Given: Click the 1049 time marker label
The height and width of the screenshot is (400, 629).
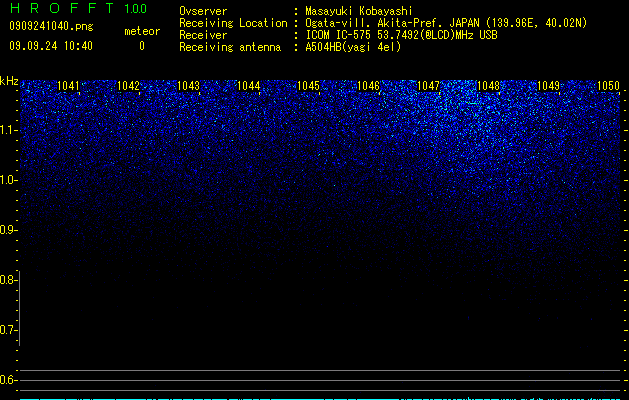Looking at the screenshot, I should pyautogui.click(x=548, y=86).
